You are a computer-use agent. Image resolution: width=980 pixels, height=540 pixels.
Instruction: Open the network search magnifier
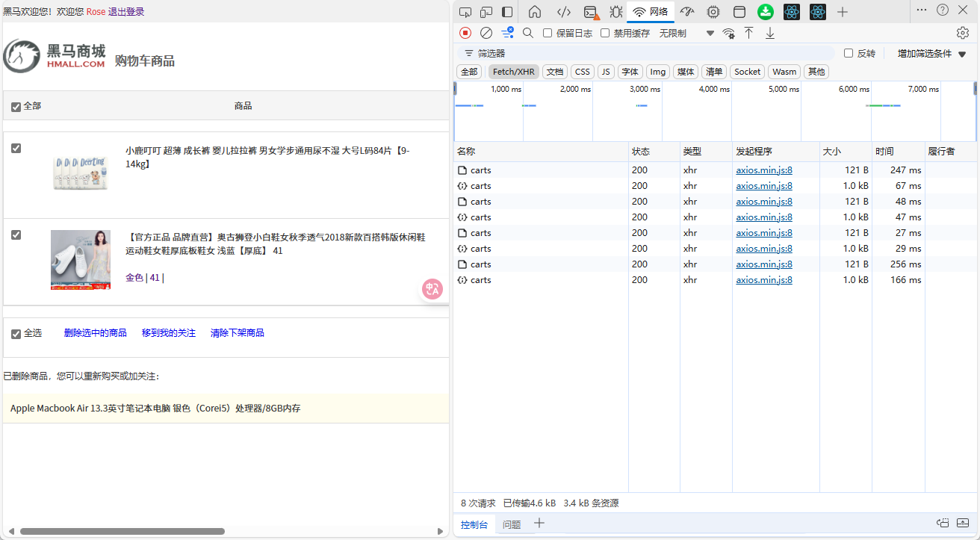coord(528,33)
